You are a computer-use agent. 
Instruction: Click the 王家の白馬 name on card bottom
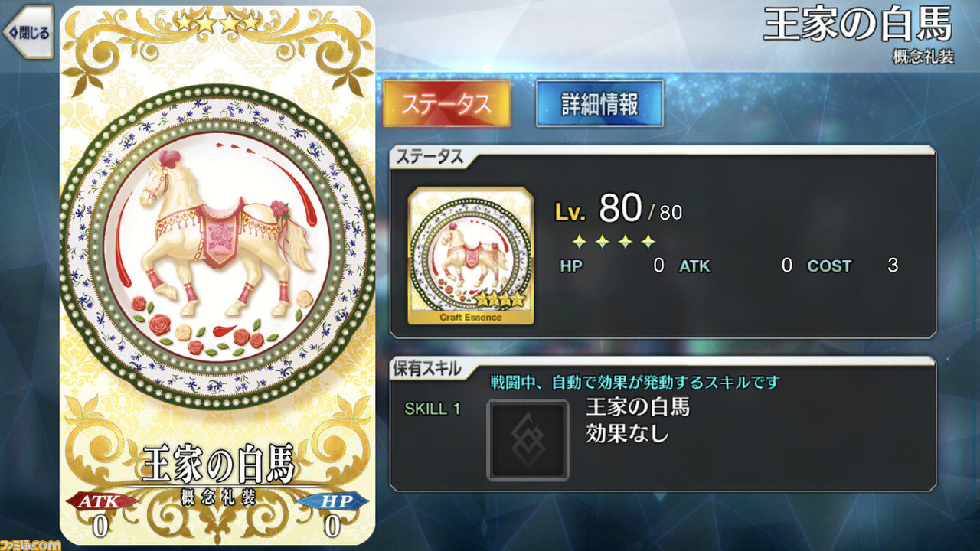coord(218,463)
